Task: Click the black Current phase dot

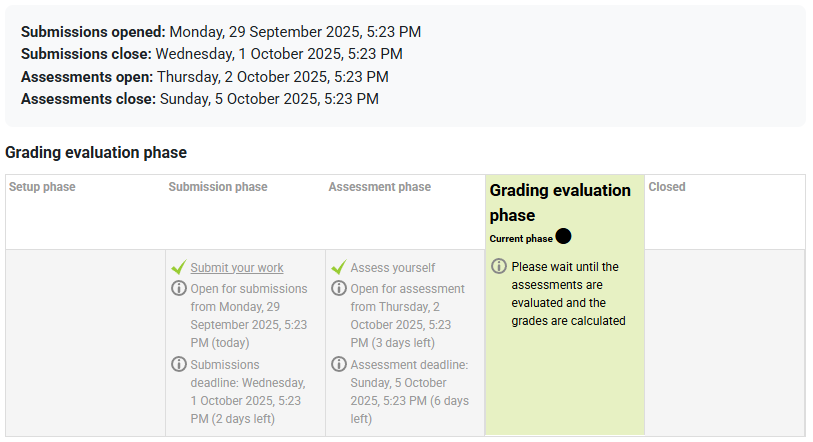Action: click(x=563, y=236)
